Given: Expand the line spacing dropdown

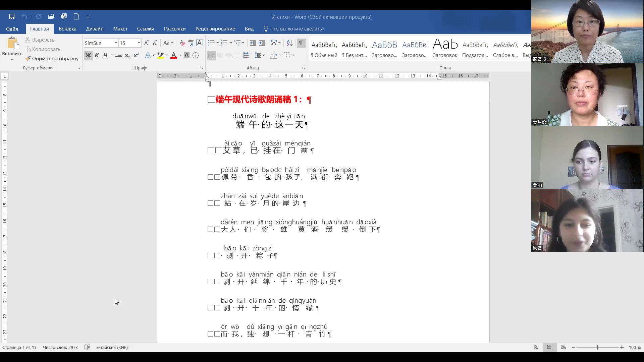Looking at the screenshot, I should (264, 55).
